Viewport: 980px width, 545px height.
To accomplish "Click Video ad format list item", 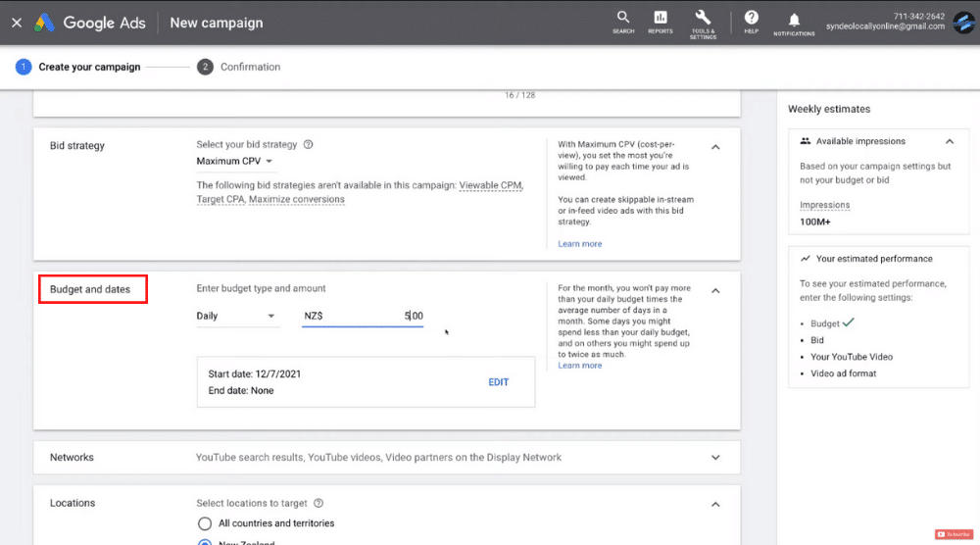I will 843,373.
